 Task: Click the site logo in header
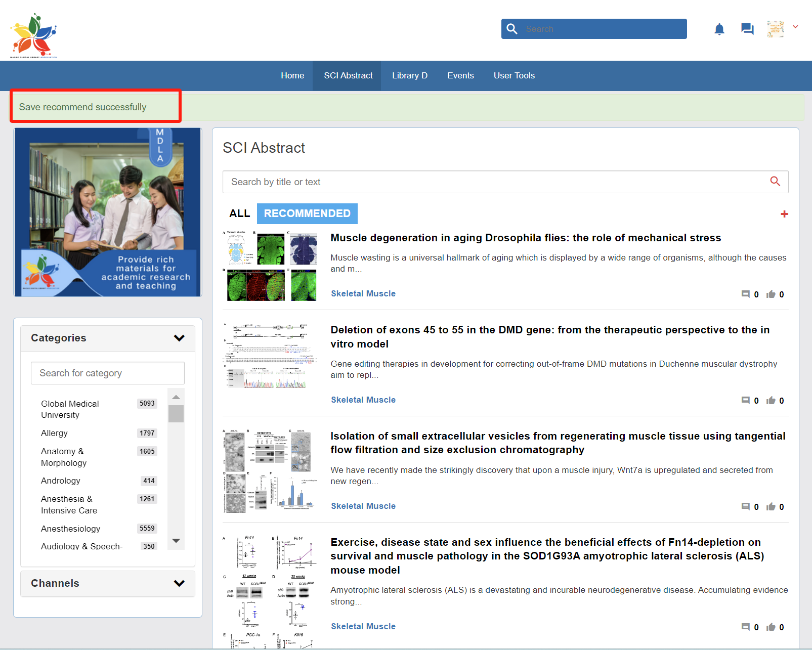[34, 35]
